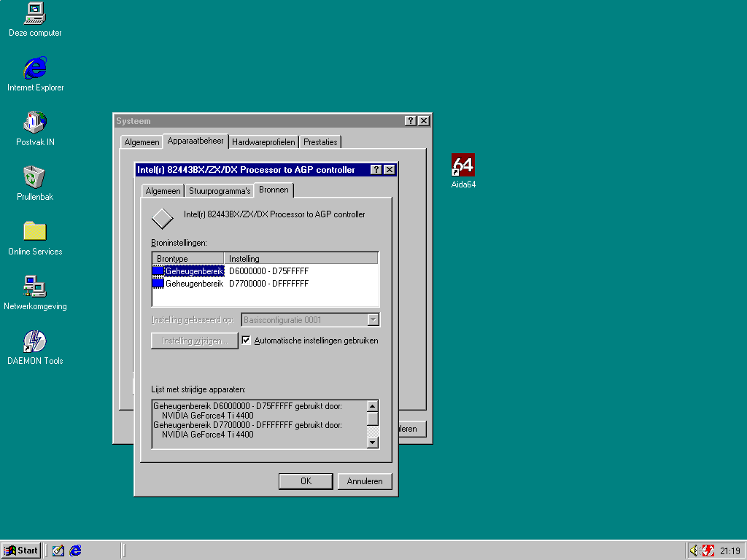Viewport: 747px width, 560px height.
Task: Click the help question mark in the Systeem title bar
Action: 410,121
